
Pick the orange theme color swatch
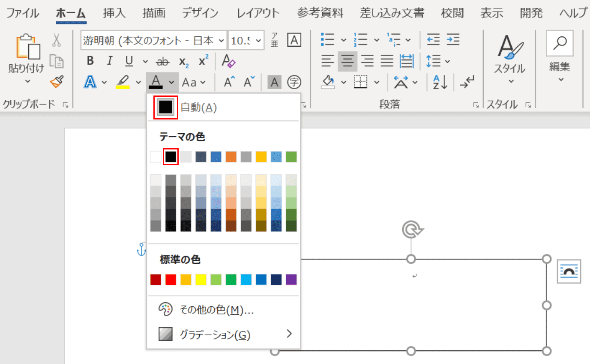231,157
